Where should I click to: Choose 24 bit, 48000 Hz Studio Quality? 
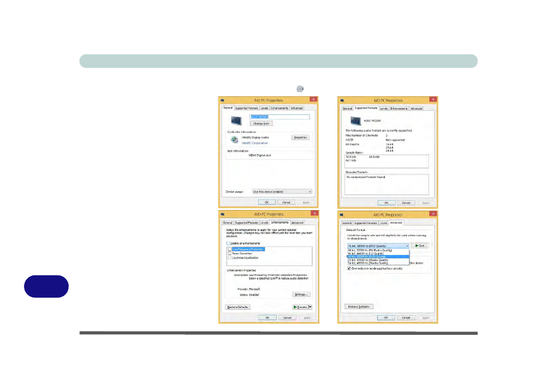pos(378,263)
